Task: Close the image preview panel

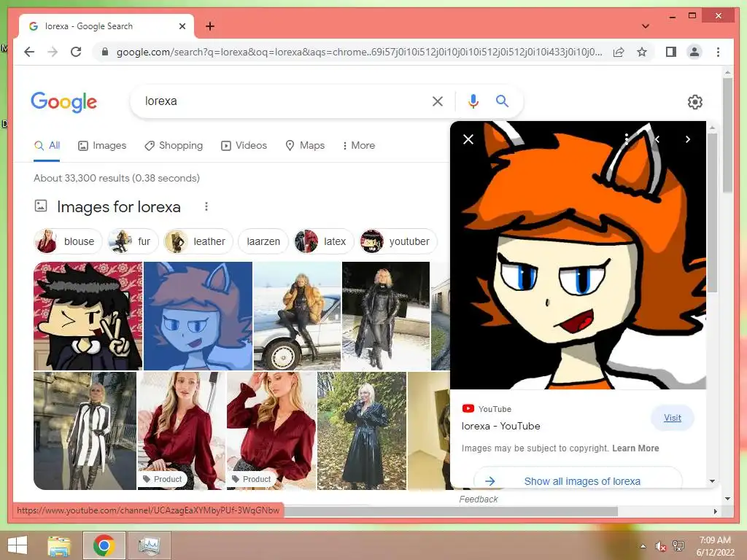Action: [x=468, y=139]
